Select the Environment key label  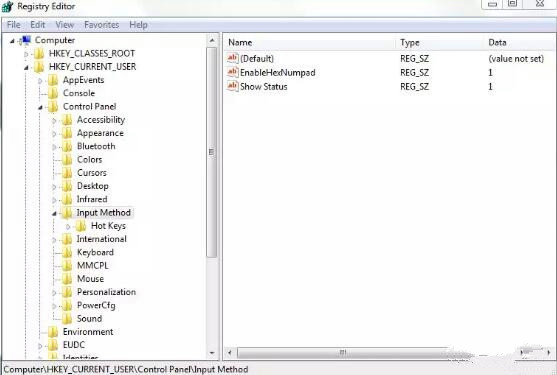(88, 332)
